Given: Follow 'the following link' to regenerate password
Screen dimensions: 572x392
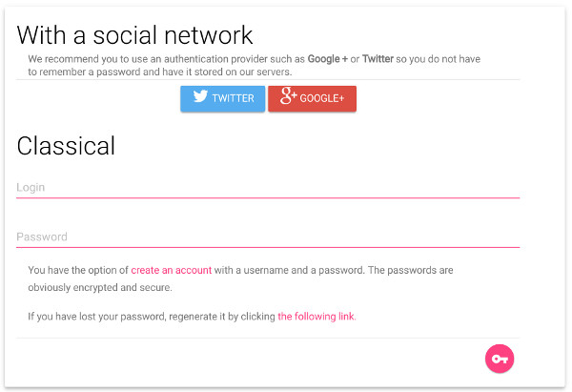Looking at the screenshot, I should point(316,317).
